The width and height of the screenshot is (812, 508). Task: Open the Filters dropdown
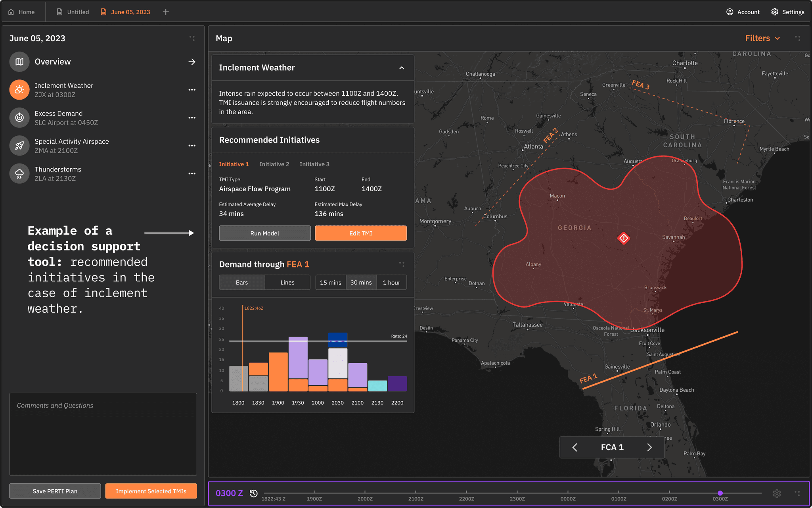tap(762, 38)
